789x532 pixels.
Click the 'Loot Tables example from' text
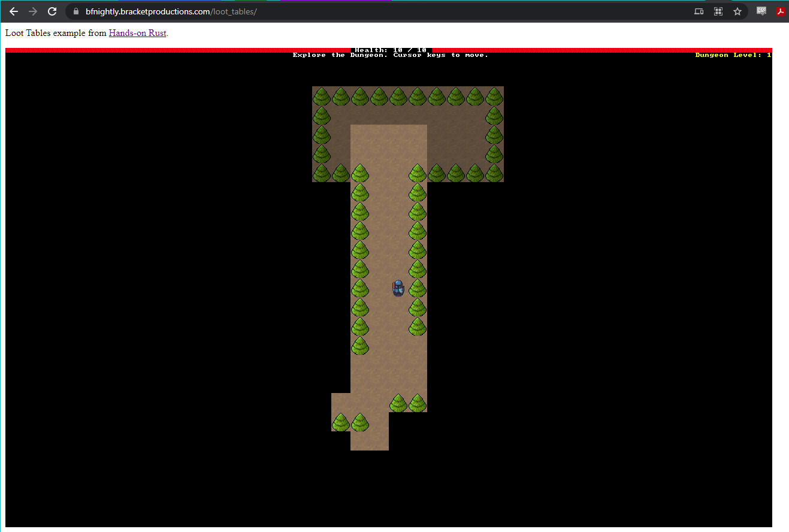coord(56,33)
